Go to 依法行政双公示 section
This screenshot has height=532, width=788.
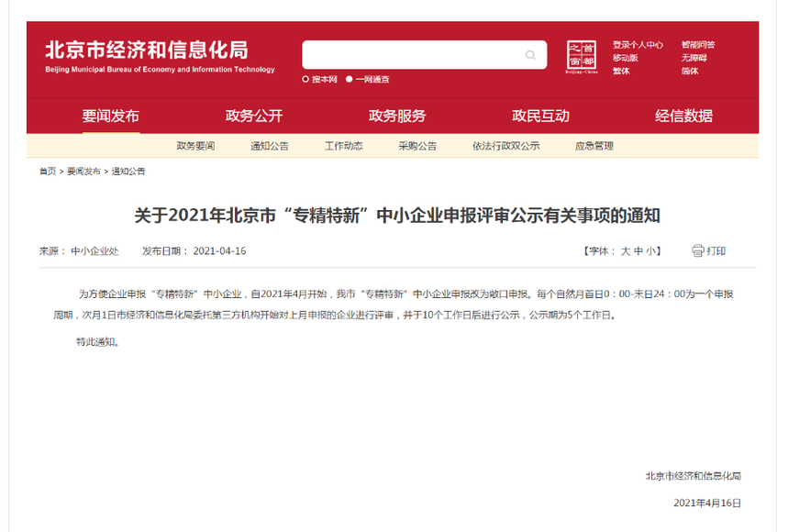[x=506, y=146]
